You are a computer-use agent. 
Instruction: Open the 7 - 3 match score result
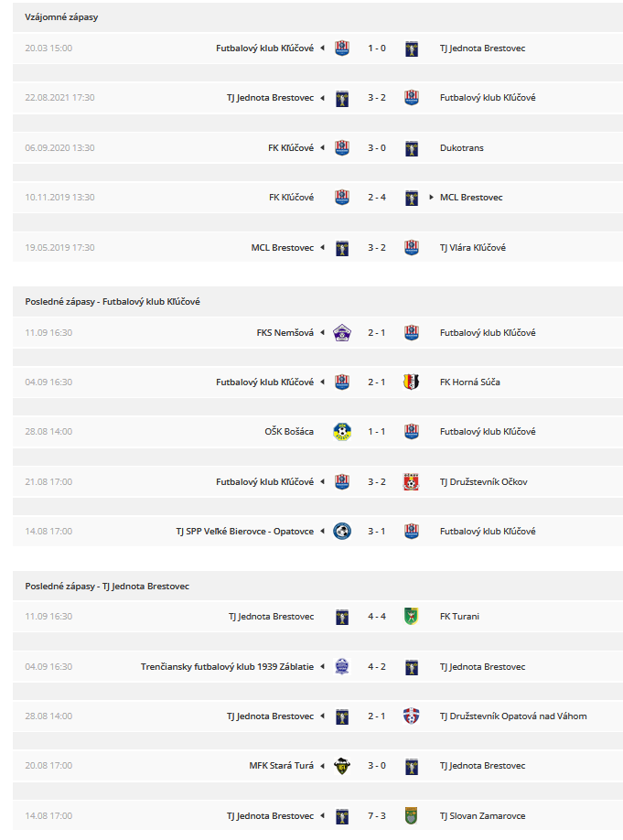click(377, 816)
